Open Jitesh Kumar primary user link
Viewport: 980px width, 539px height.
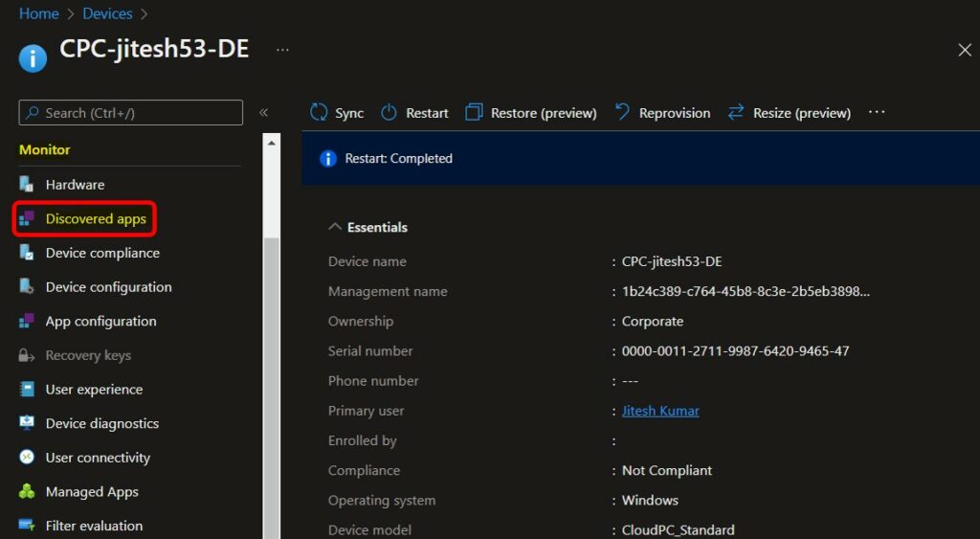click(660, 411)
